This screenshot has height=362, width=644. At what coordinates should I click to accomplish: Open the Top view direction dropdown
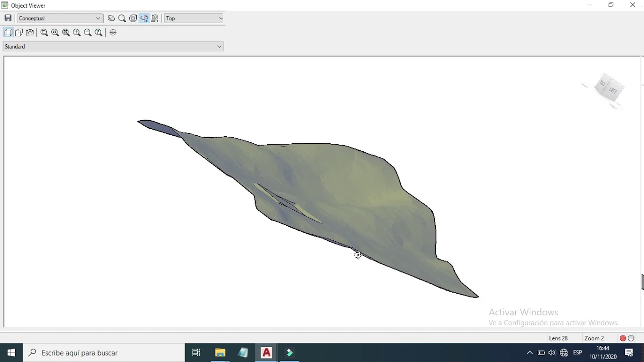pyautogui.click(x=194, y=18)
